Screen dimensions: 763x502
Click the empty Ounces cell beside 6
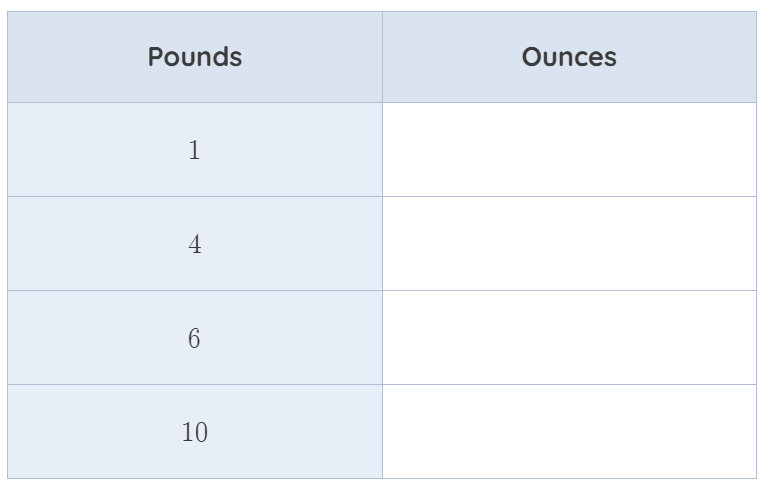[569, 338]
